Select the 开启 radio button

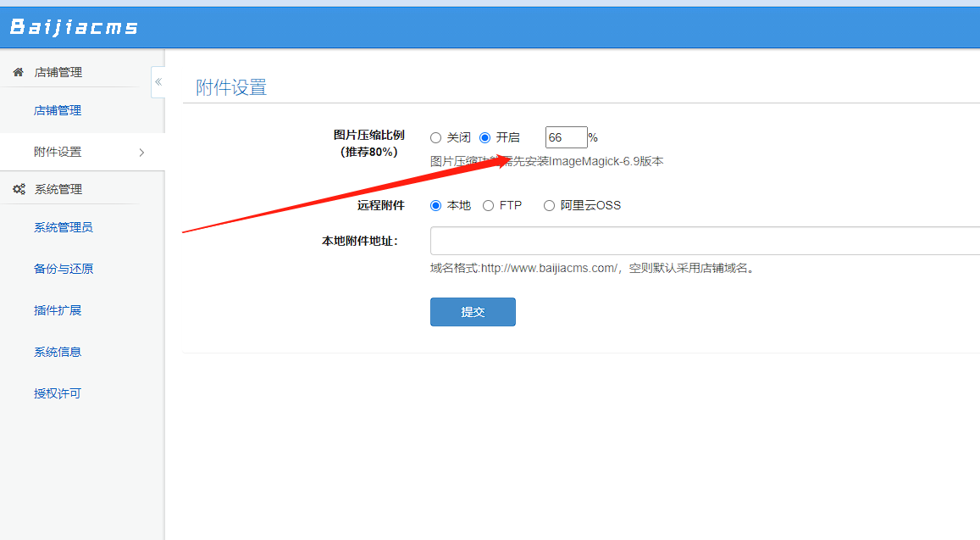tap(485, 136)
